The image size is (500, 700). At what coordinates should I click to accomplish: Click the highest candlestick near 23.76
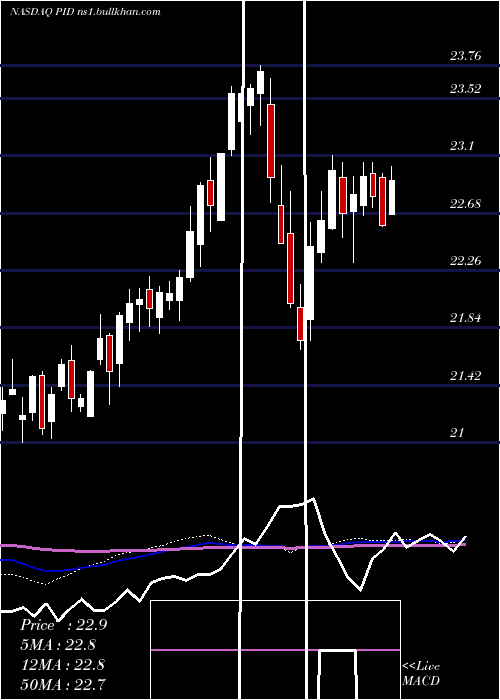click(261, 82)
